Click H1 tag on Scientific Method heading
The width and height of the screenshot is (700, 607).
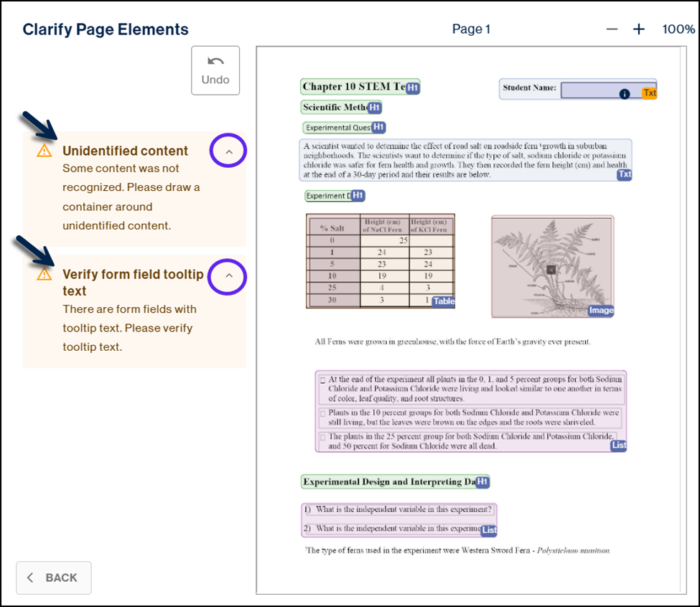point(375,108)
